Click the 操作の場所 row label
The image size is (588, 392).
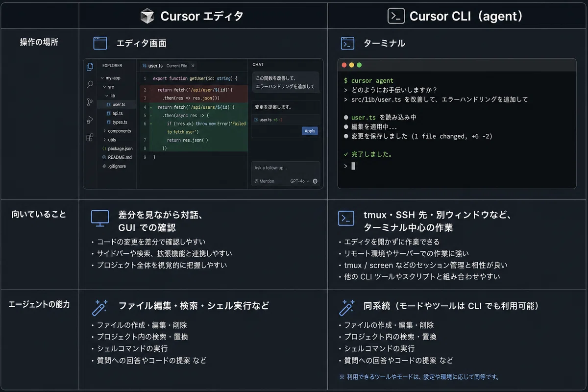click(39, 42)
